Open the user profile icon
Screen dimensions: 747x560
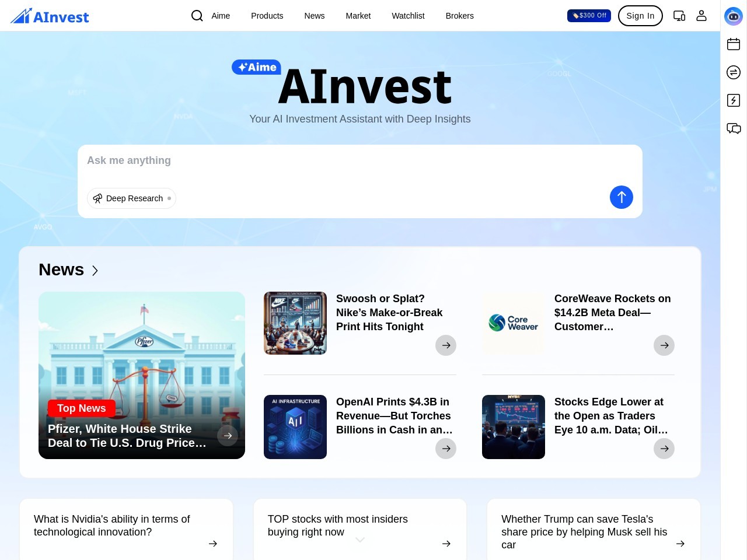coord(701,16)
